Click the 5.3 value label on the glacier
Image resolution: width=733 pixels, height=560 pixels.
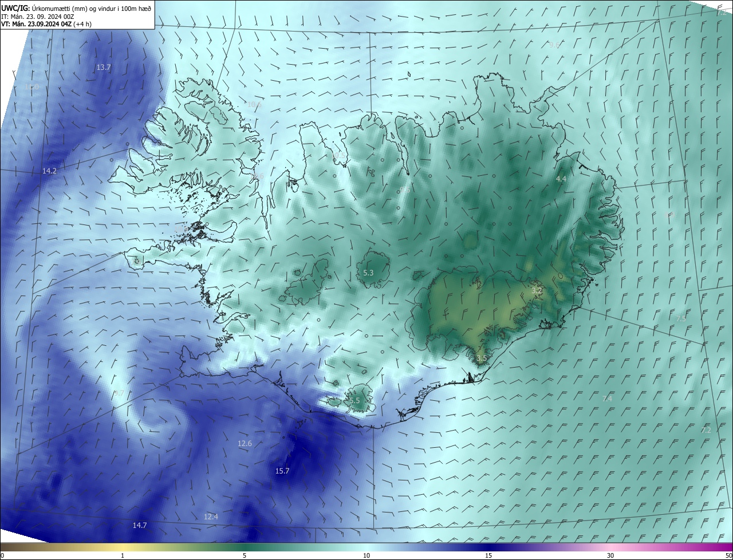368,273
